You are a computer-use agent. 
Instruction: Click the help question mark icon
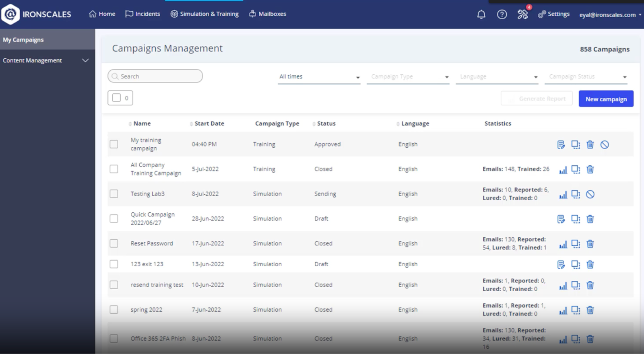tap(502, 15)
